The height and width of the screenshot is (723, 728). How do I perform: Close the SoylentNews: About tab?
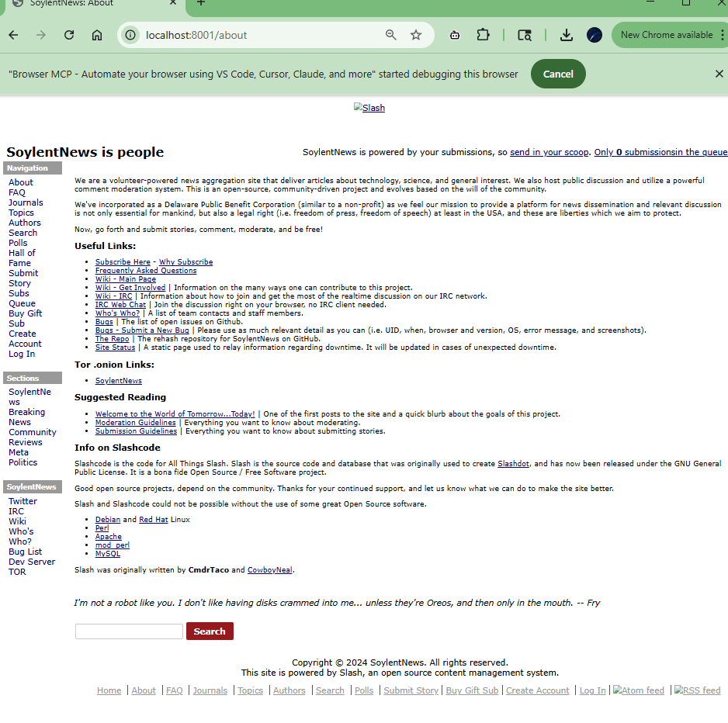pos(173,3)
